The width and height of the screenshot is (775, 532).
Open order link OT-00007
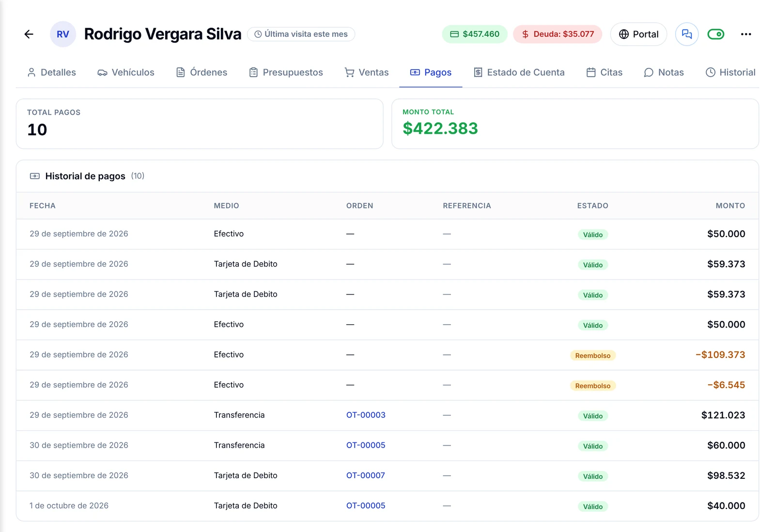[366, 476]
